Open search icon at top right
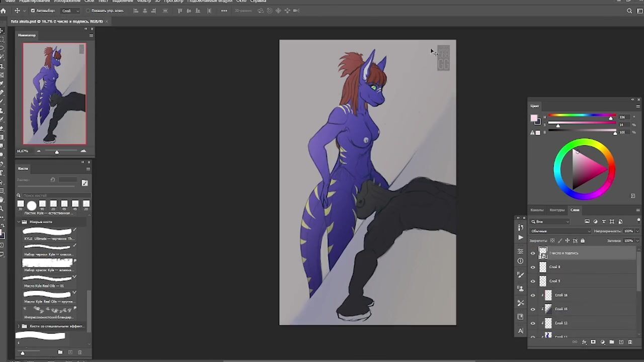 pyautogui.click(x=629, y=11)
